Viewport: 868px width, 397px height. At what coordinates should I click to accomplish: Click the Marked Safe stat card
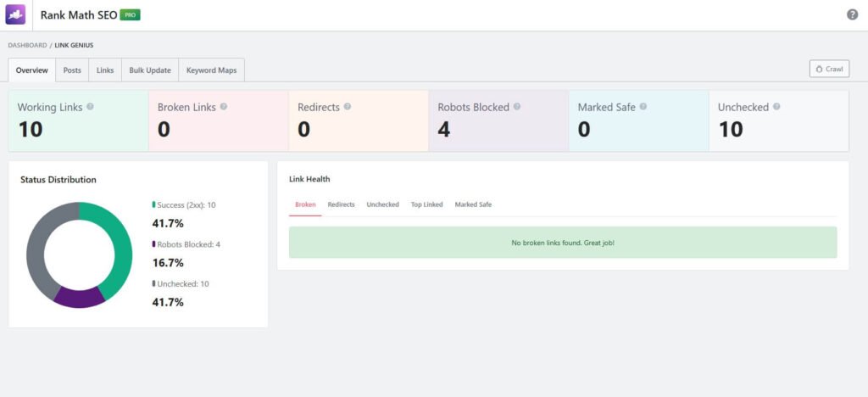[639, 121]
